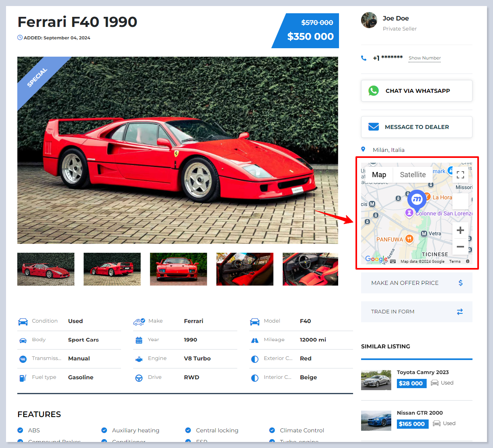Click the WhatsApp chat icon
The width and height of the screenshot is (493, 448).
pos(374,91)
